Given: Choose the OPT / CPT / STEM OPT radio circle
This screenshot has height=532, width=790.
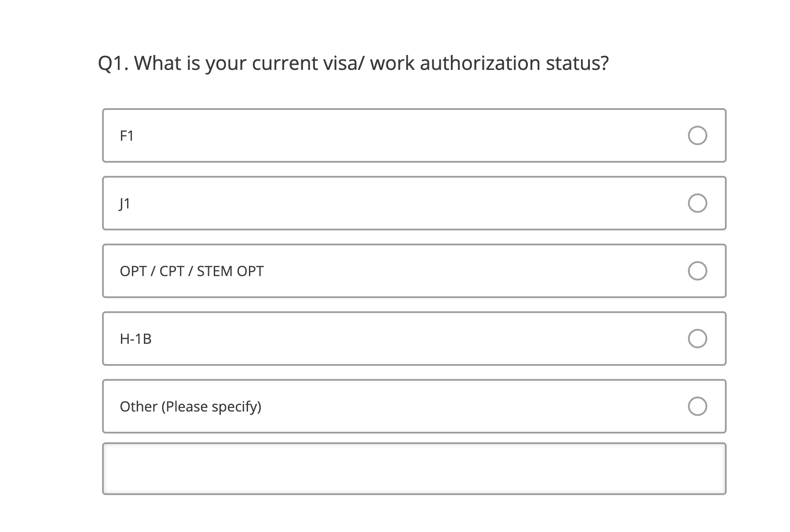Looking at the screenshot, I should (697, 271).
